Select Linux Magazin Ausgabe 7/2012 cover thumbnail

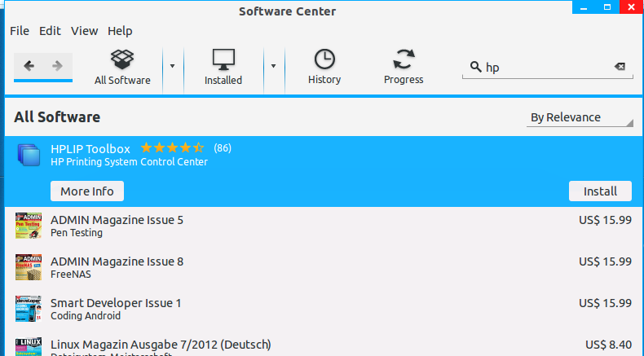click(29, 346)
